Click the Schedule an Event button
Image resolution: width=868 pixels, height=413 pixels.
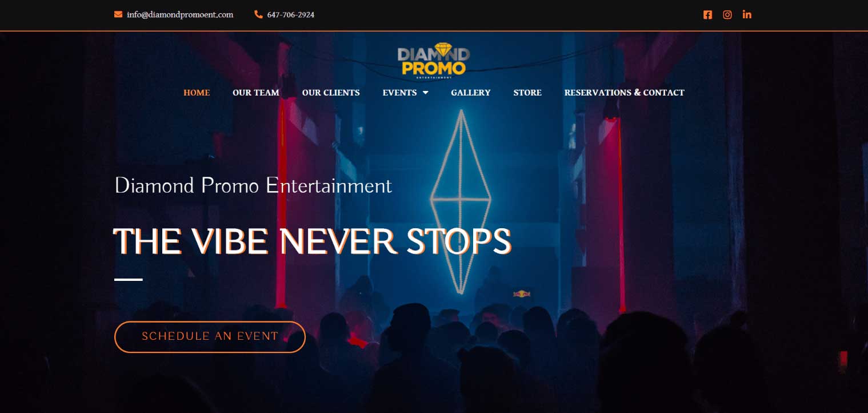click(x=210, y=336)
